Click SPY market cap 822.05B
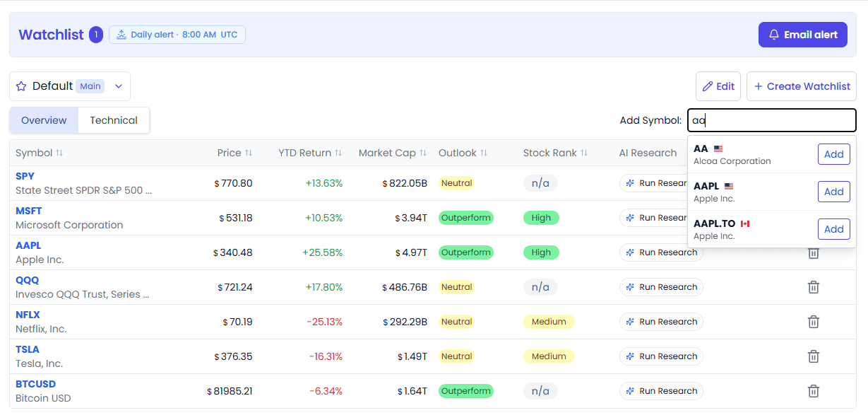 point(405,183)
